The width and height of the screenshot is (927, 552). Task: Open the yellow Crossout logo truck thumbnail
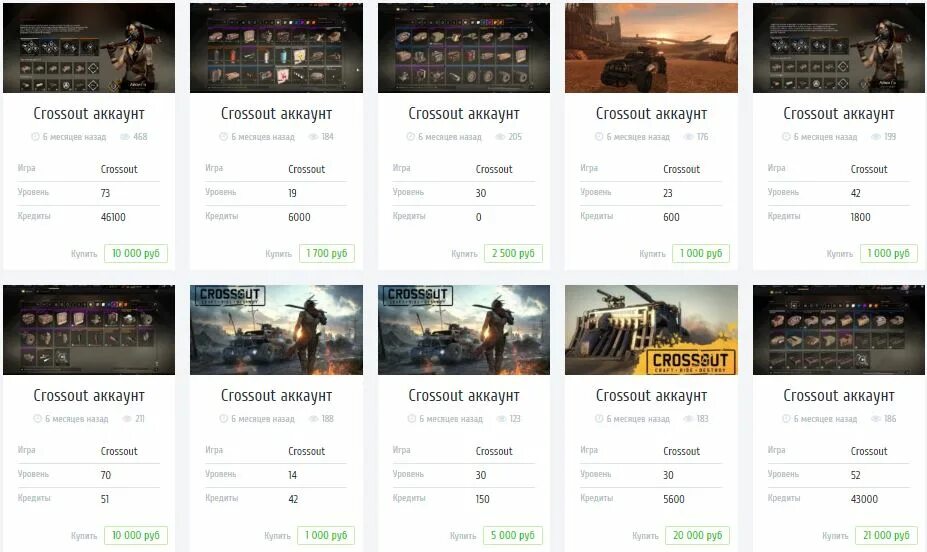click(651, 330)
